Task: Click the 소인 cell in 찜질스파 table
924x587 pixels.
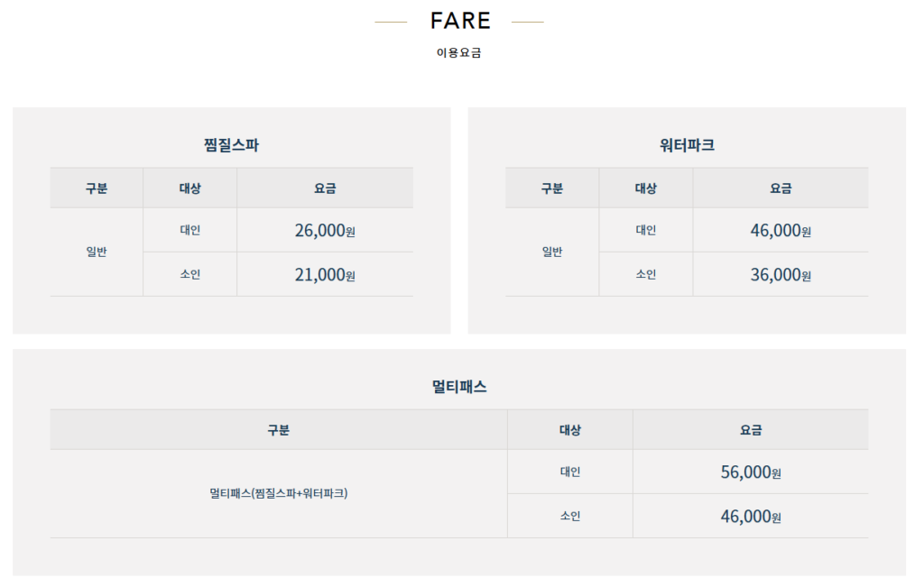Action: tap(190, 275)
